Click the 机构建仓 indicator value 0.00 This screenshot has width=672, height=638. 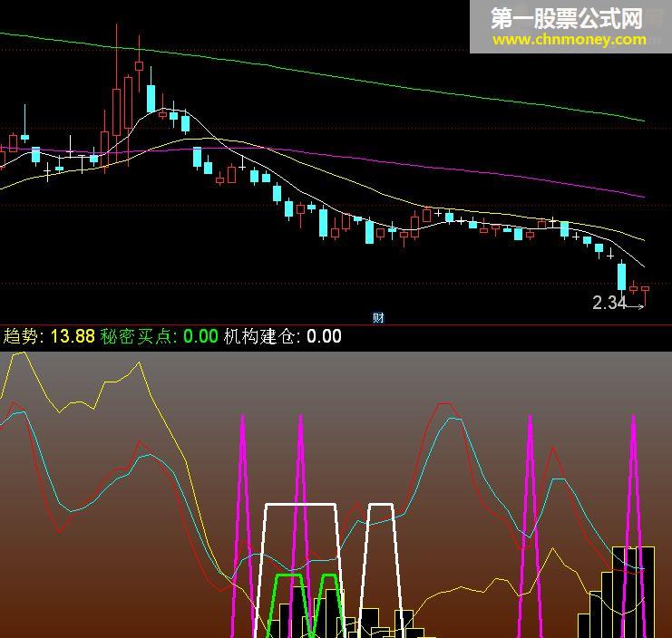324,336
